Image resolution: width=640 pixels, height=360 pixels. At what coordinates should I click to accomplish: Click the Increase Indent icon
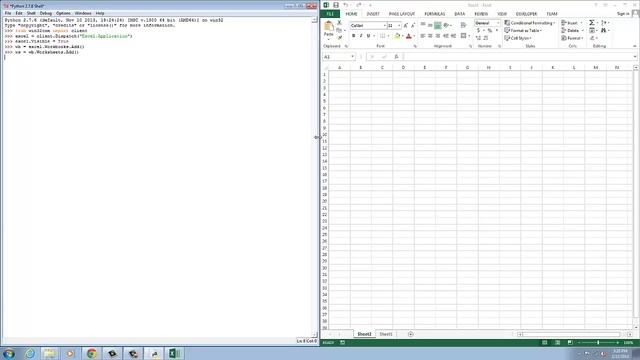[453, 36]
